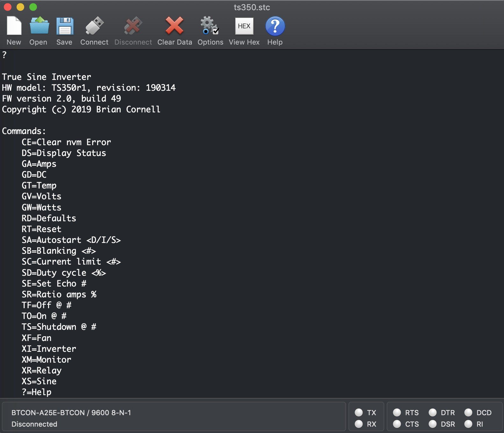This screenshot has height=433, width=504.
Task: Click the 'Commands:' heading
Action: coord(24,131)
